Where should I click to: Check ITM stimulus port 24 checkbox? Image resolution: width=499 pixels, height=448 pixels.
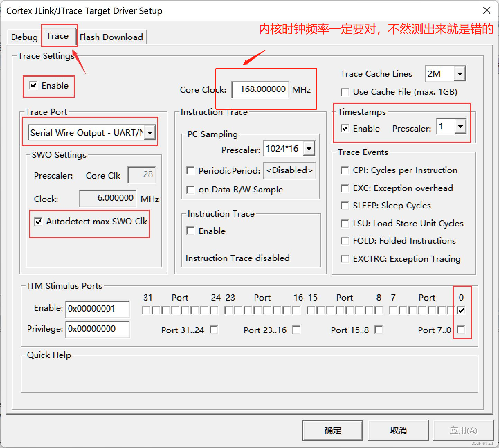(214, 310)
